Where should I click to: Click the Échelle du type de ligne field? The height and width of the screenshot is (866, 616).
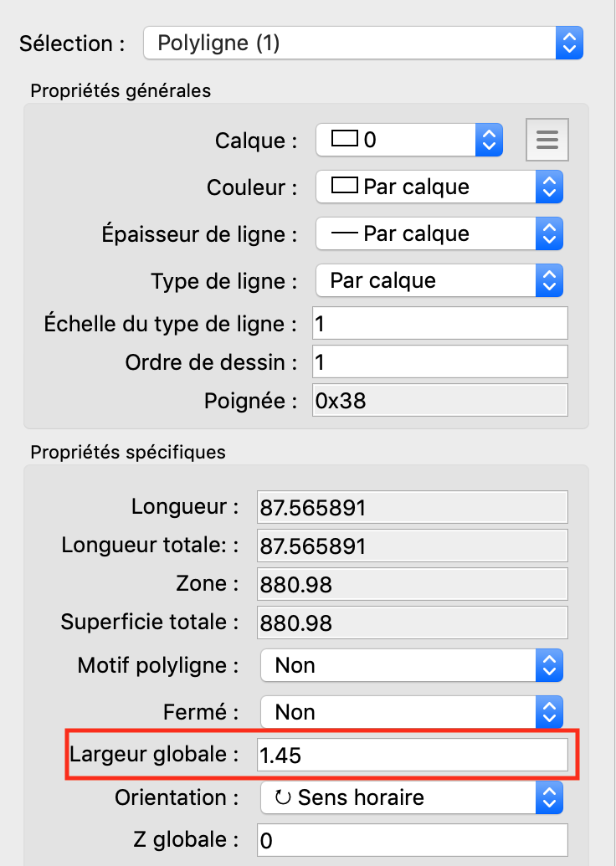click(439, 323)
